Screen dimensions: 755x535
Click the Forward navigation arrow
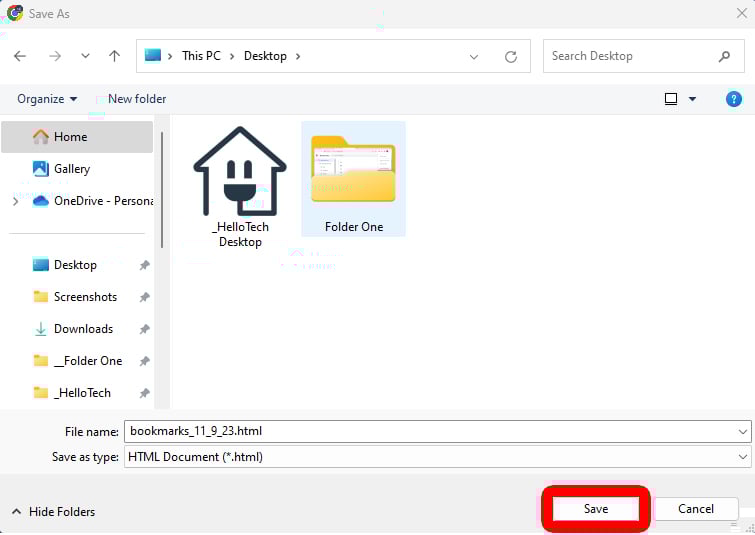click(x=54, y=56)
